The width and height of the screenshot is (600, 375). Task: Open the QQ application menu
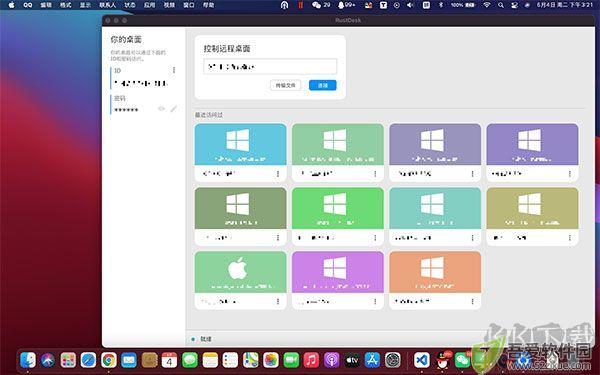click(28, 5)
